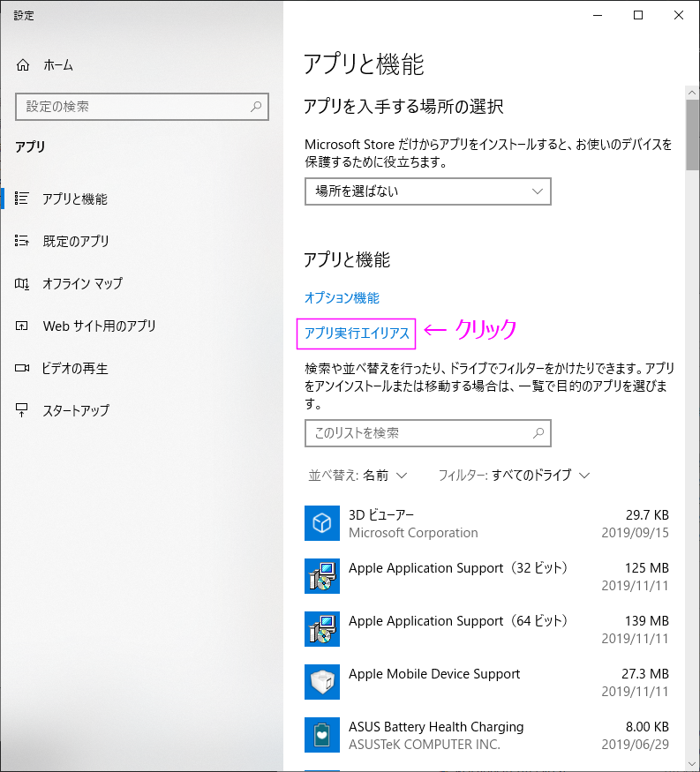Select Apple Application Support (64 ビット) entry
700x772 pixels.
[486, 629]
